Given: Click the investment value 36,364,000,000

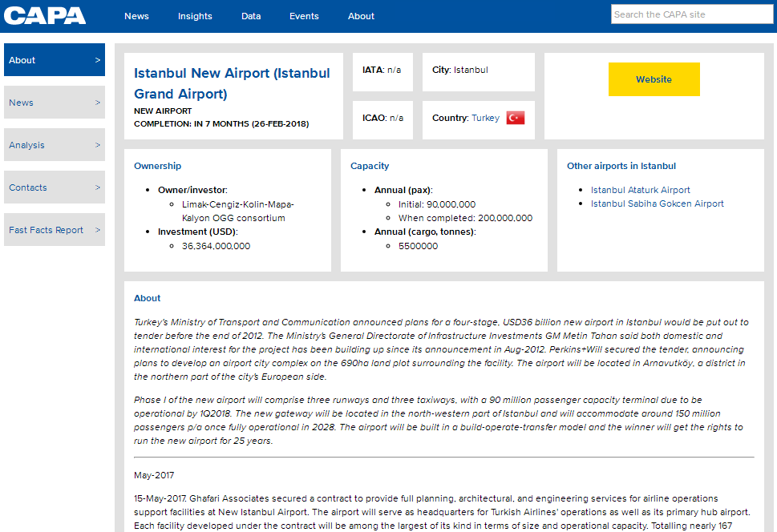Looking at the screenshot, I should [216, 246].
